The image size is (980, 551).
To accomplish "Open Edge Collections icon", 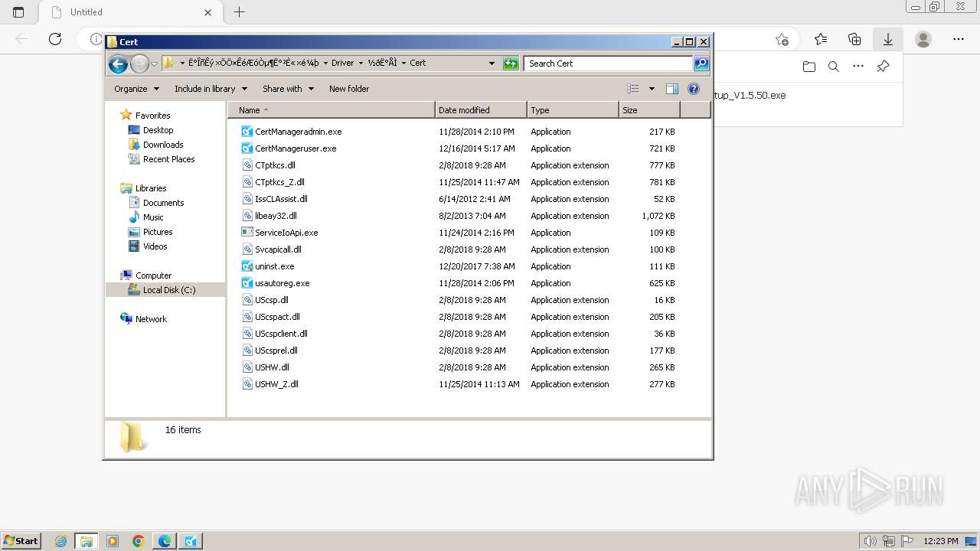I will pos(854,39).
